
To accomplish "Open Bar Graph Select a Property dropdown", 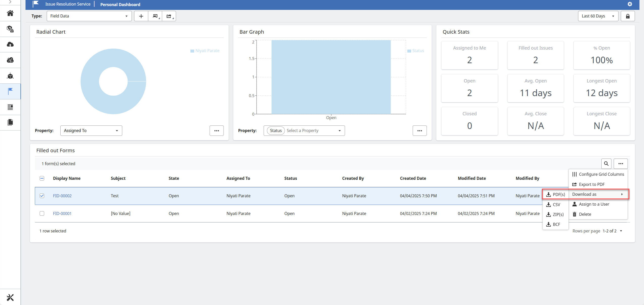I will click(304, 130).
